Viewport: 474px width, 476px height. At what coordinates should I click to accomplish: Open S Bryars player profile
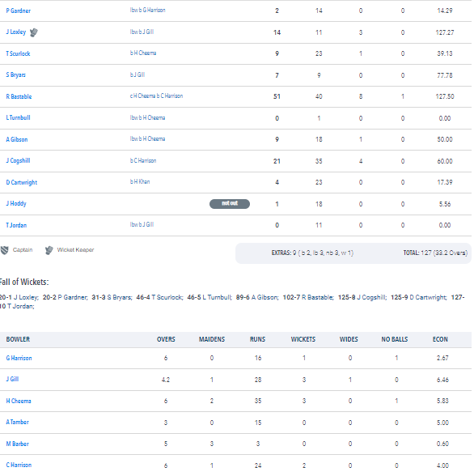(15, 75)
